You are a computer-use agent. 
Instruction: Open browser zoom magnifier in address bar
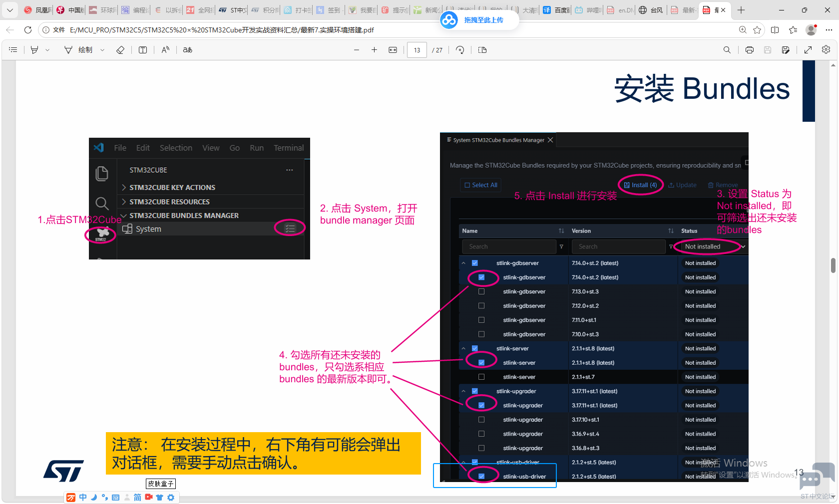(x=743, y=30)
